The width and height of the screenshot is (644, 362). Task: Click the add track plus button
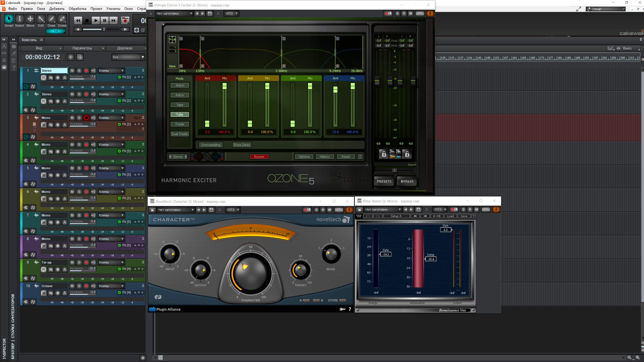click(71, 57)
